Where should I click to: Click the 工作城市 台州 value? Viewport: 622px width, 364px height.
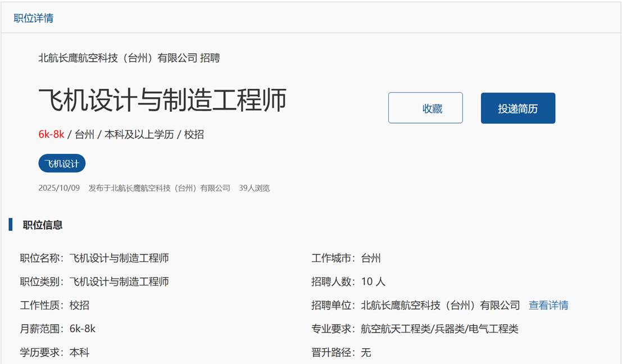click(371, 258)
